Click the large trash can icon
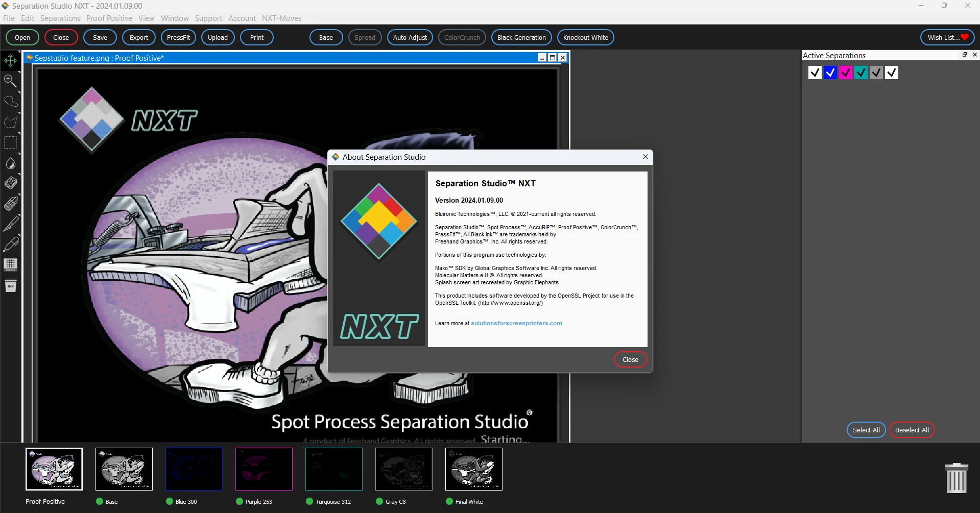Viewport: 980px width, 513px height. (957, 478)
